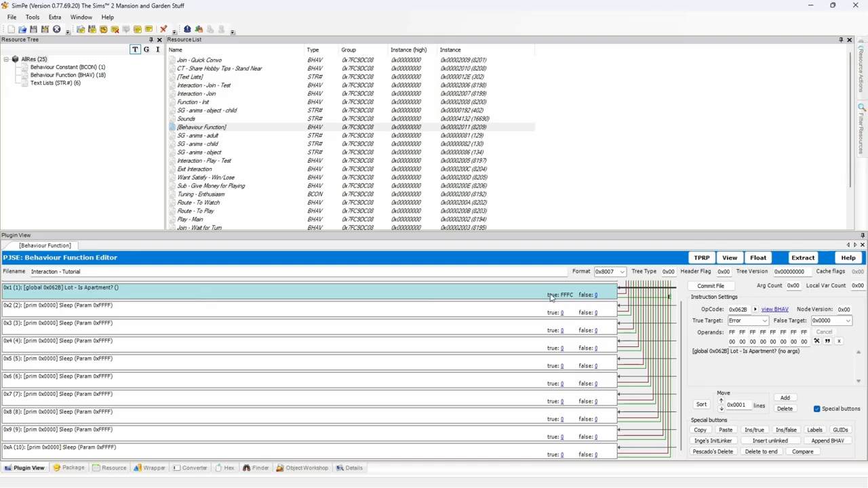Pin the Resource Tree panel

[x=151, y=40]
